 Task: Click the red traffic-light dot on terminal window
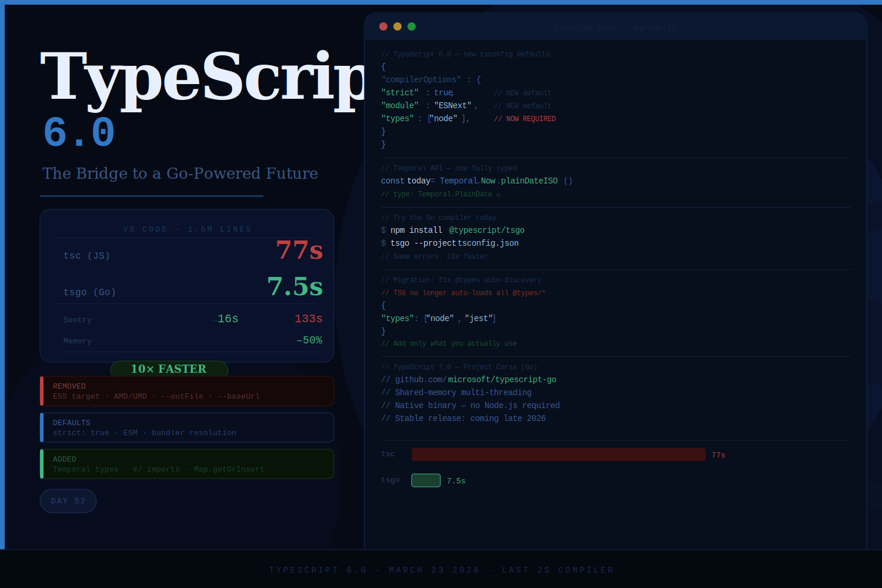(x=383, y=26)
